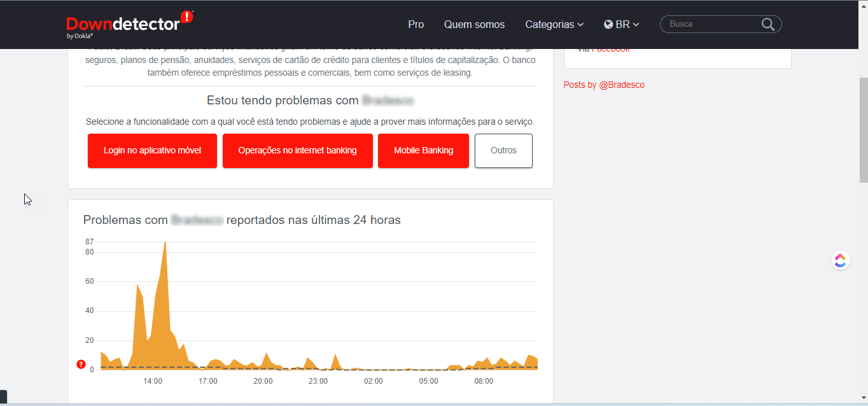
Task: Click the 05:00 time axis label
Action: (428, 381)
